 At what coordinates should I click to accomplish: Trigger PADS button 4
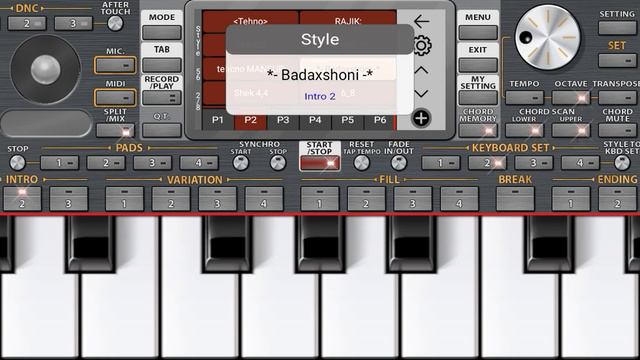click(x=199, y=163)
